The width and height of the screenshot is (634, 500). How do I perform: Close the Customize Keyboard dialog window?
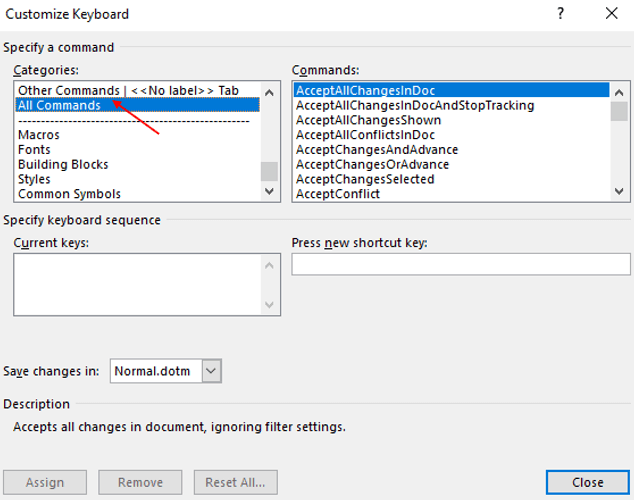point(611,14)
